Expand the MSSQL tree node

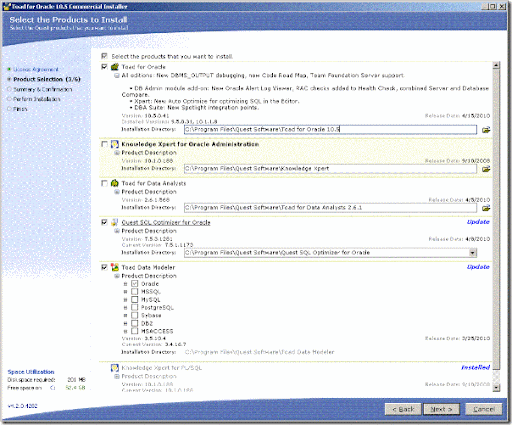(126, 292)
